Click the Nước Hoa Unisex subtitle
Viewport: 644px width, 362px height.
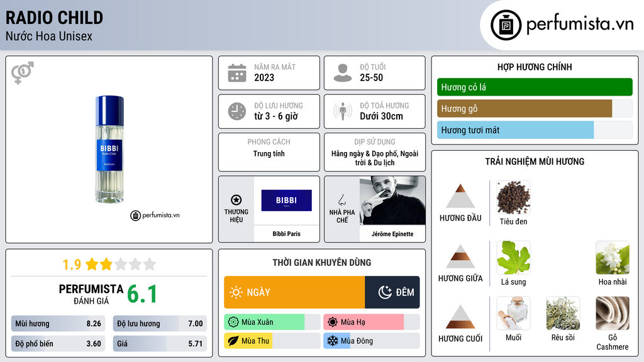click(49, 36)
